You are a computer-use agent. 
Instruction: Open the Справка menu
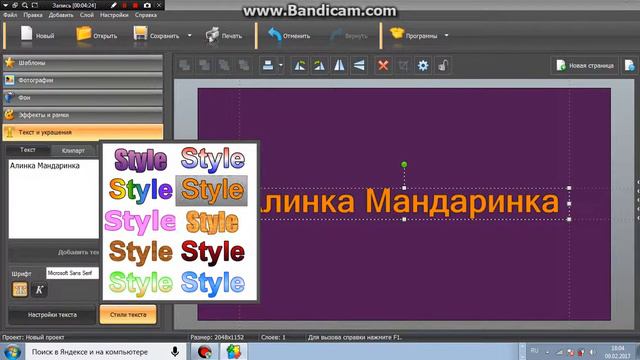(x=146, y=15)
